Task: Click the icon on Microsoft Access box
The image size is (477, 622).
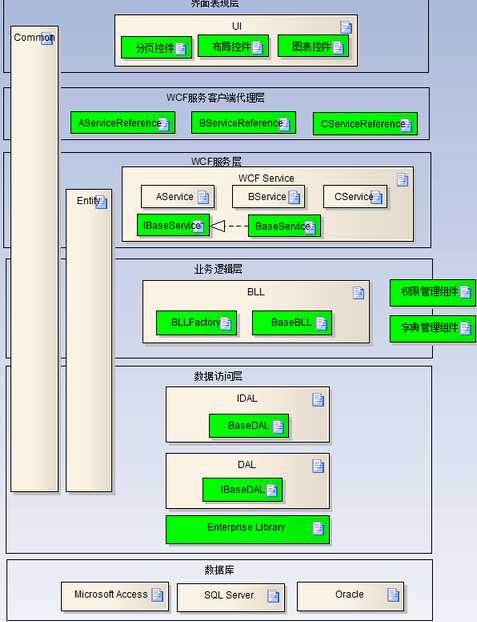Action: click(x=158, y=595)
